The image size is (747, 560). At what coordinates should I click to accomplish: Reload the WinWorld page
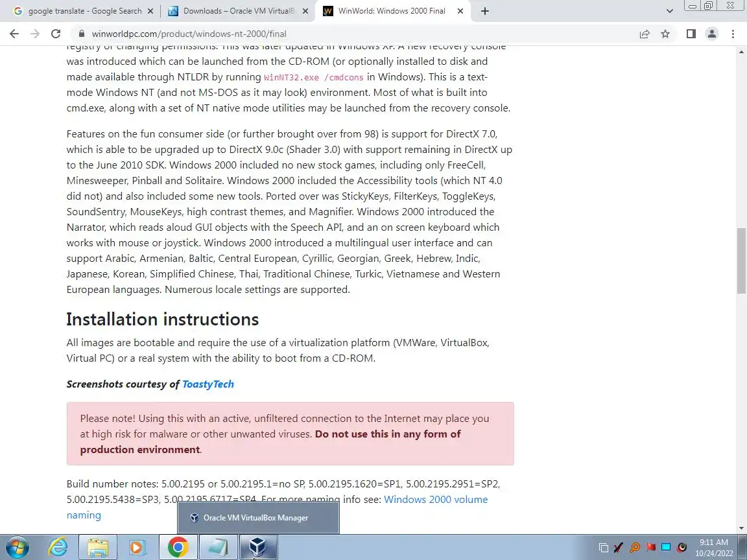coord(56,34)
